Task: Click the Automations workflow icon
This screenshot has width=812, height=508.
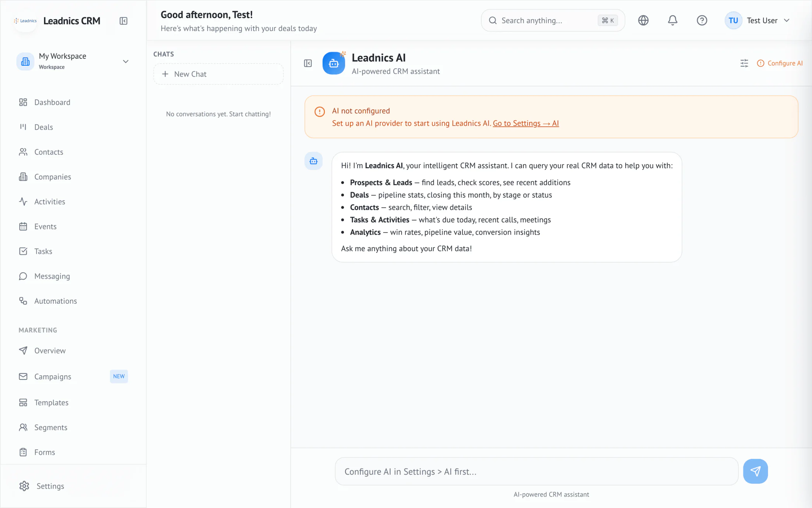Action: [x=23, y=301]
